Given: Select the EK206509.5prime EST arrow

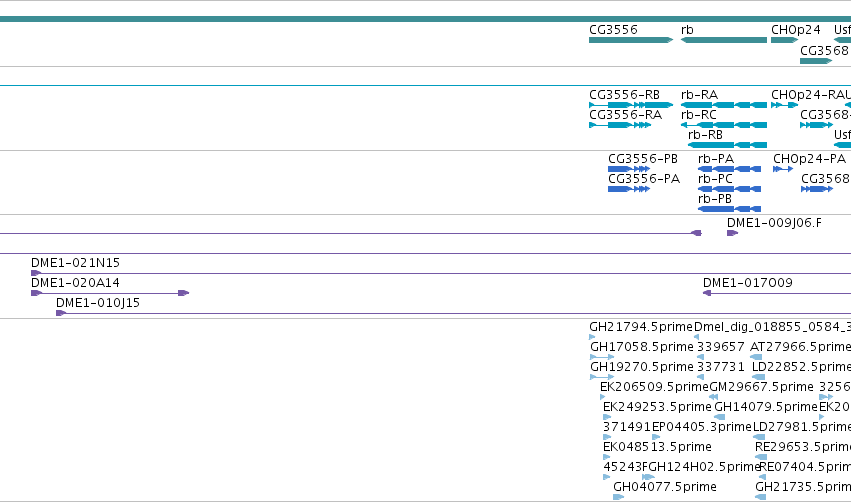Looking at the screenshot, I should 602,397.
